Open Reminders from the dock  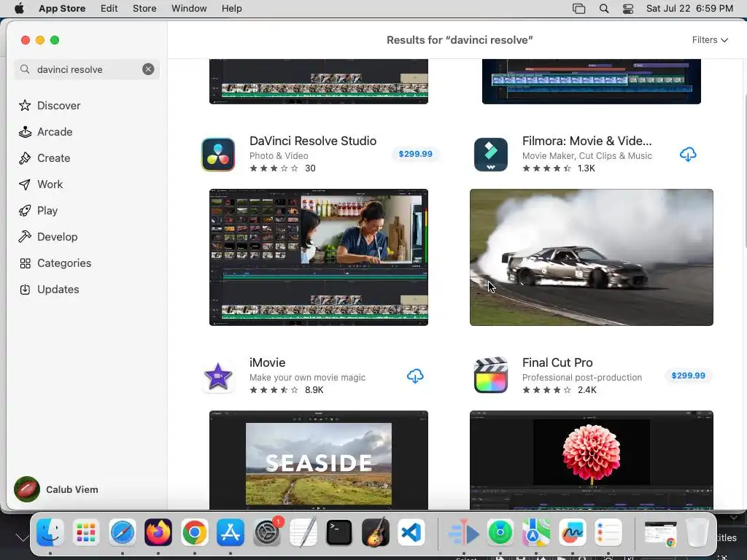pos(609,532)
